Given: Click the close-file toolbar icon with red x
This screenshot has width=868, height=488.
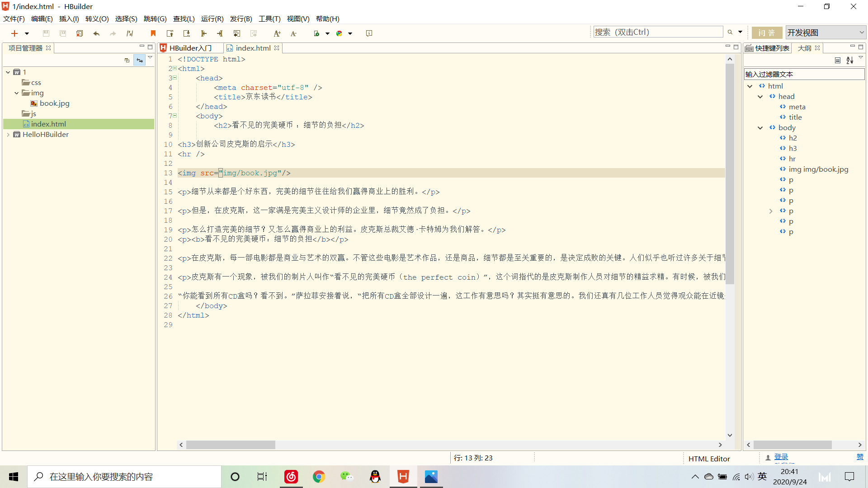Looking at the screenshot, I should [x=80, y=33].
